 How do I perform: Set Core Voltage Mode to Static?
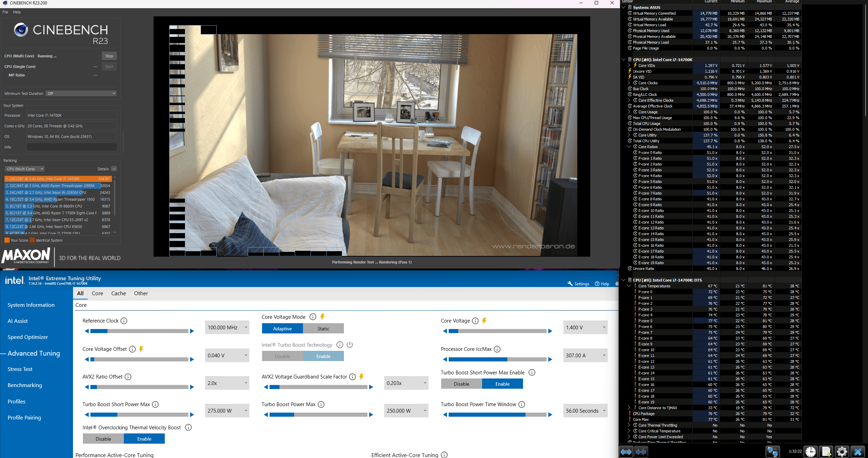[x=323, y=328]
